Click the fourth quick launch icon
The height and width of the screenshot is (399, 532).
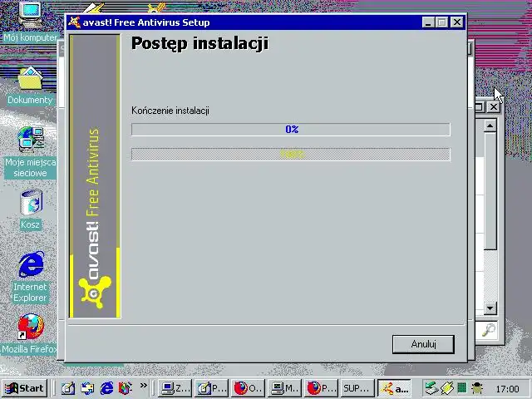point(126,388)
